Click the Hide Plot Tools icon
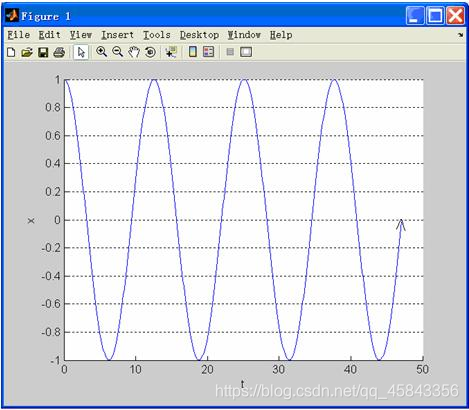Viewport: 469px width, 410px height. click(x=230, y=52)
